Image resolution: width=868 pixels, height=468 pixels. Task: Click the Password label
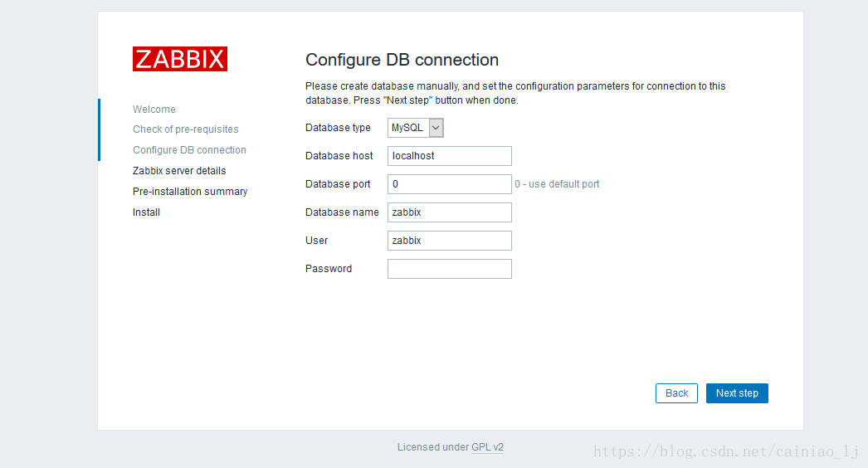(329, 269)
